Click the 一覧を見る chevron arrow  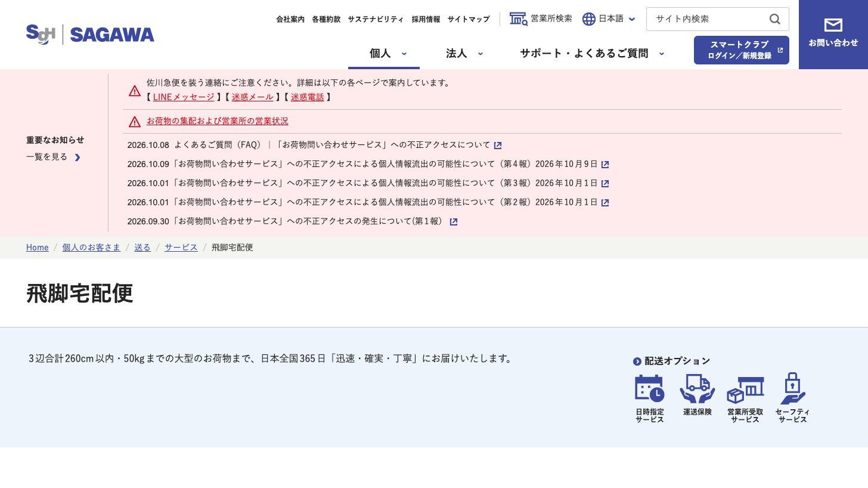tap(77, 157)
